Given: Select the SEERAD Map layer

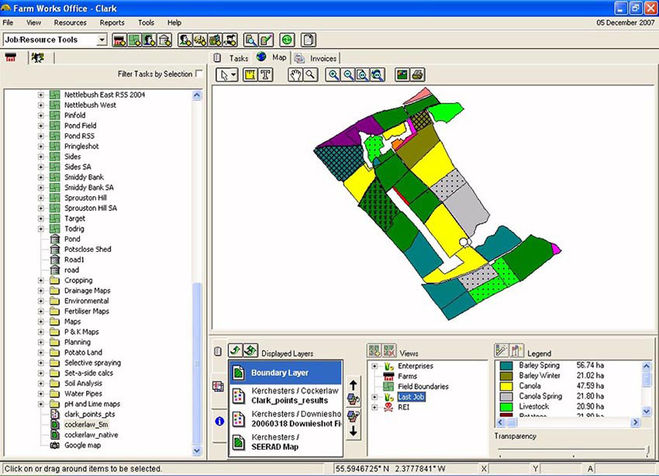Looking at the screenshot, I should coord(286,442).
